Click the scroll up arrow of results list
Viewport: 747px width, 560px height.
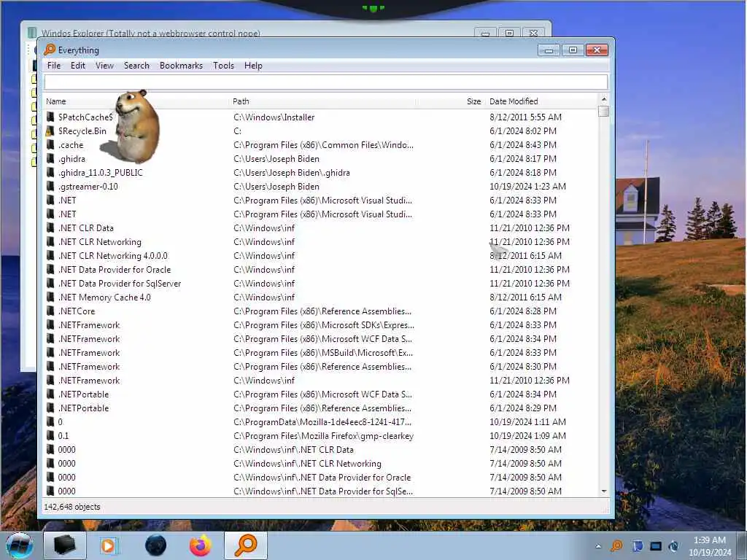point(603,99)
